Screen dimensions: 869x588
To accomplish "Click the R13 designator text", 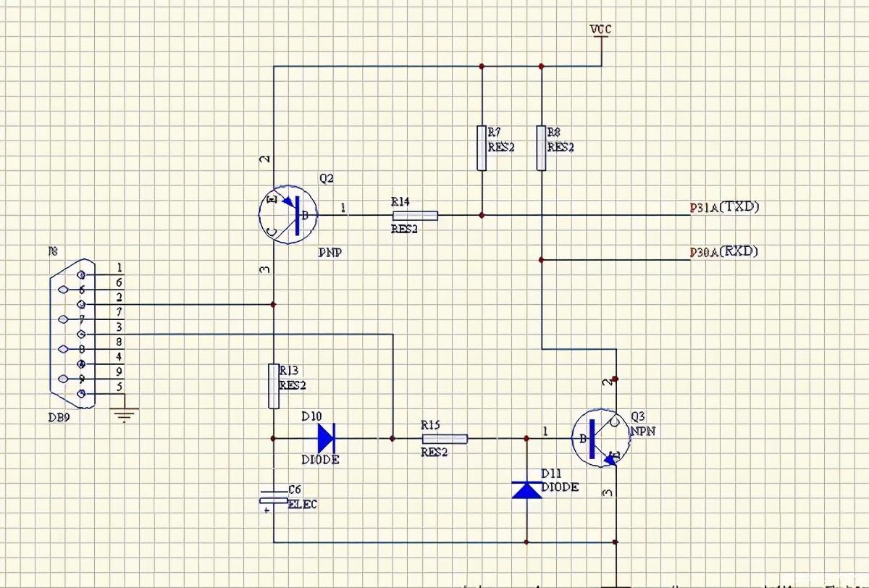I will click(289, 371).
